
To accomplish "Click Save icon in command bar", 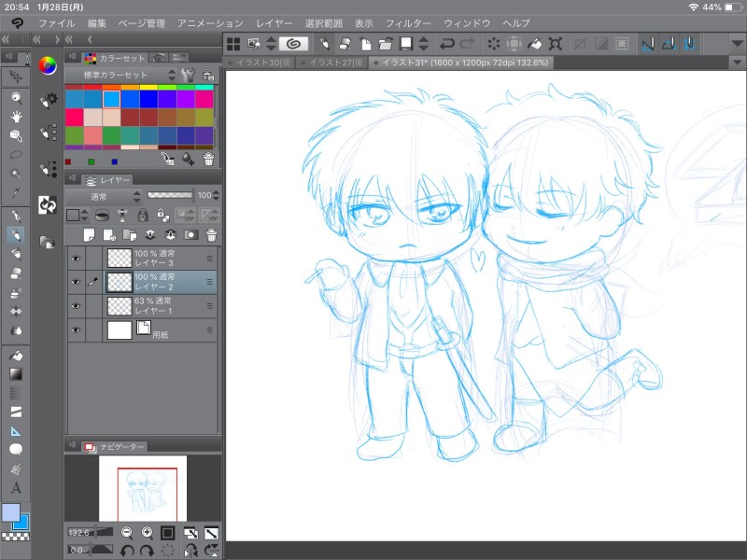I will pyautogui.click(x=406, y=44).
